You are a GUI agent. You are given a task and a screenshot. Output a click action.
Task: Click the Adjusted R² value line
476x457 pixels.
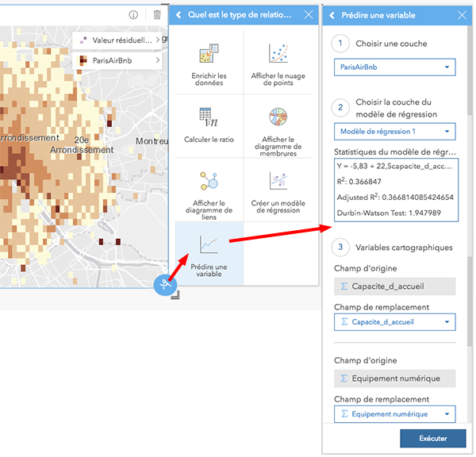pyautogui.click(x=395, y=197)
